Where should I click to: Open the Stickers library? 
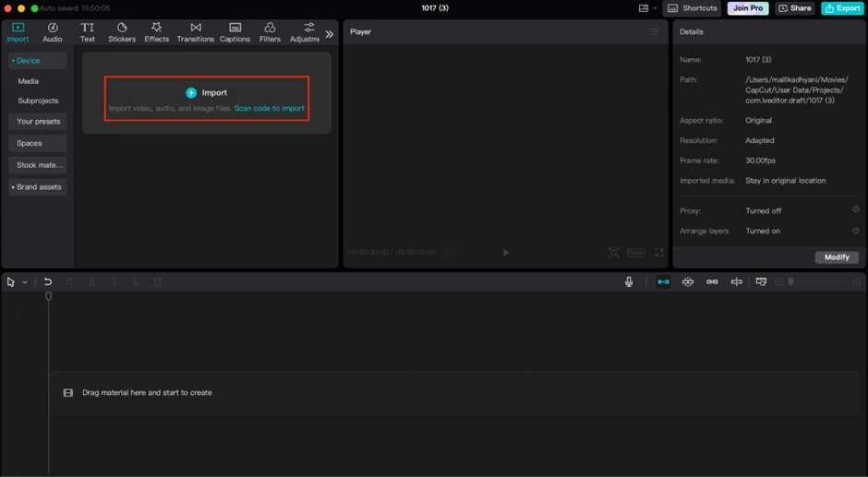click(x=121, y=32)
